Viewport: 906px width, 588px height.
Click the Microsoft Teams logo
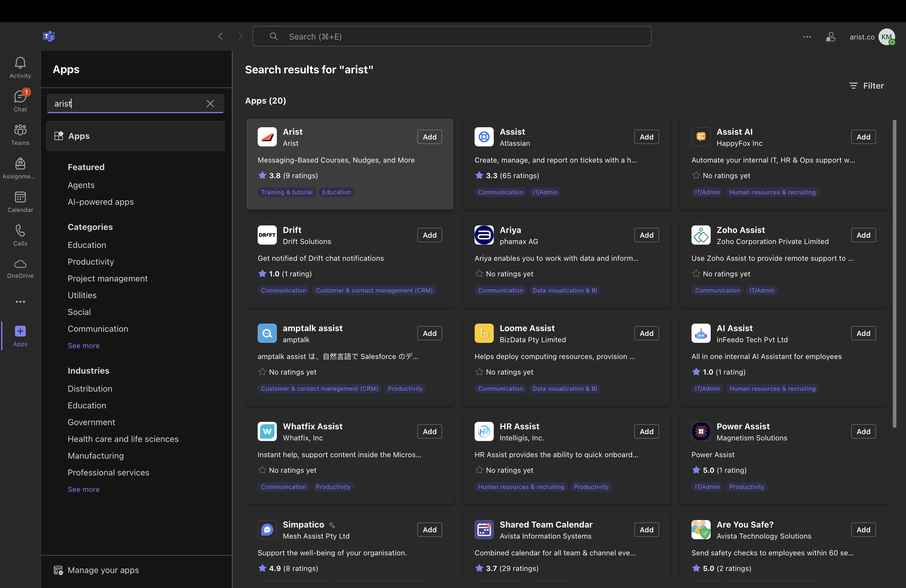[x=49, y=36]
